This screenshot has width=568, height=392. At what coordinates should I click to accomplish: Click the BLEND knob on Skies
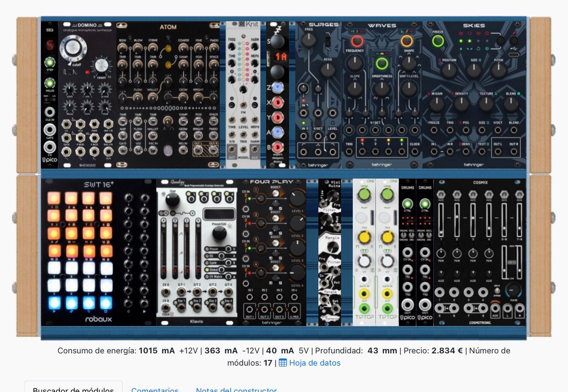pyautogui.click(x=511, y=104)
